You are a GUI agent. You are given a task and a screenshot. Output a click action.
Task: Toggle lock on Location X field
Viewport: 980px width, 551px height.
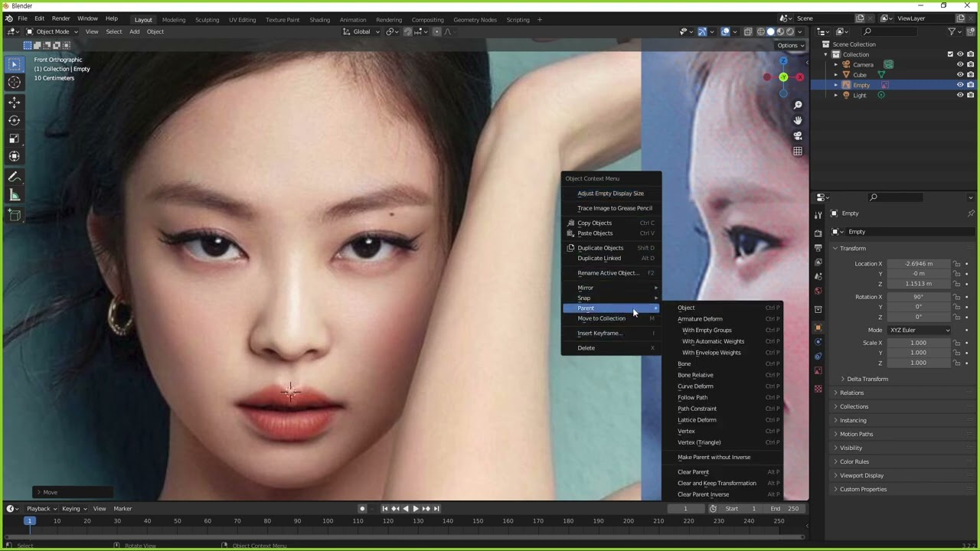pyautogui.click(x=956, y=264)
